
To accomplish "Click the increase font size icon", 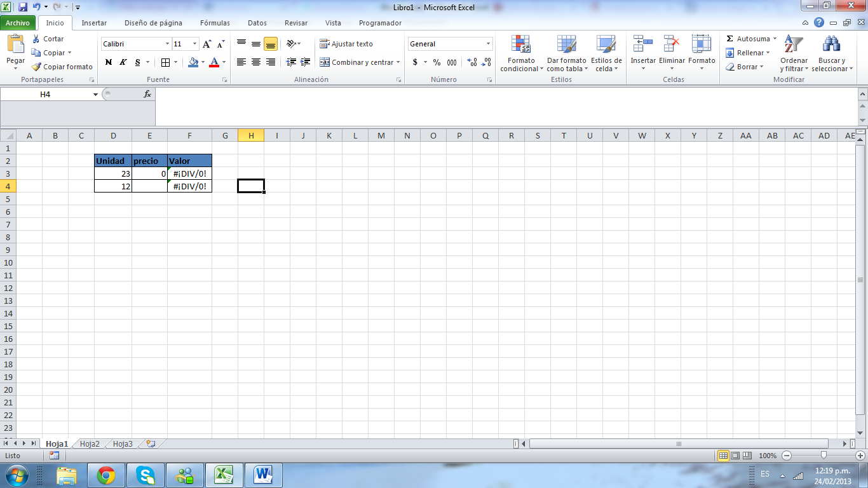I will coord(207,44).
